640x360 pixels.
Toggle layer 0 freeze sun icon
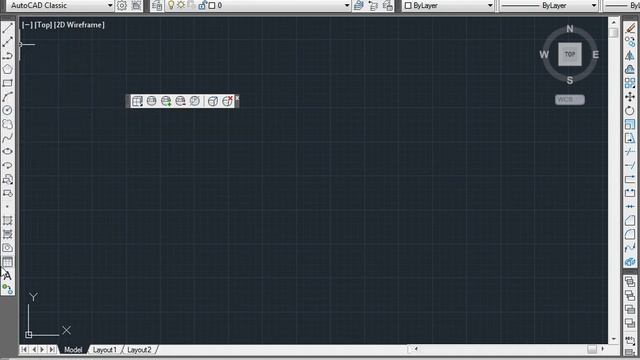click(x=181, y=5)
